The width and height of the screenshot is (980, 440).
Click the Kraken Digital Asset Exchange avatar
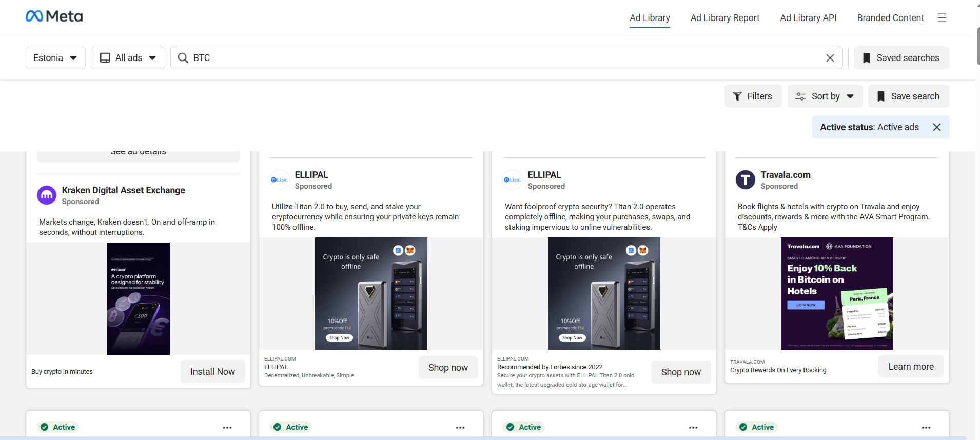(47, 195)
